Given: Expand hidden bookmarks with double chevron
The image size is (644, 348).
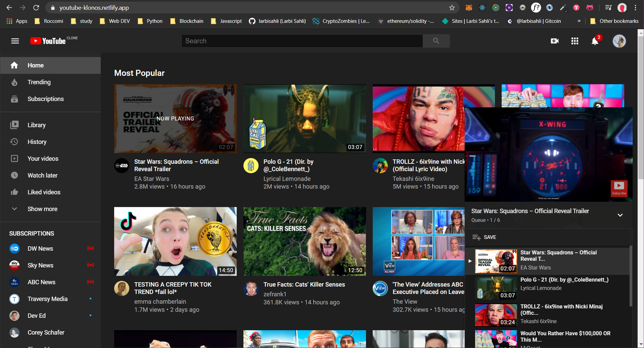Looking at the screenshot, I should pos(579,21).
